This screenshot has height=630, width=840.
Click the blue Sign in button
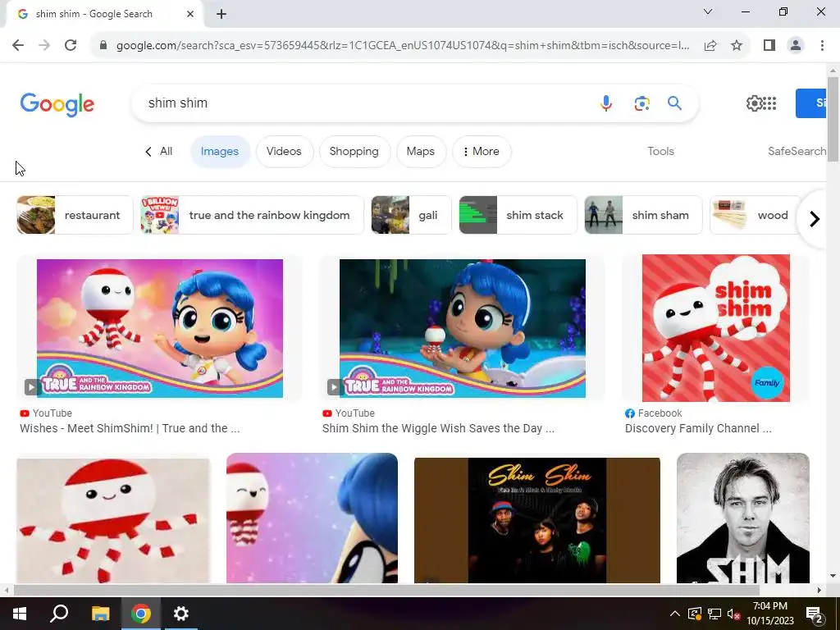(810, 103)
